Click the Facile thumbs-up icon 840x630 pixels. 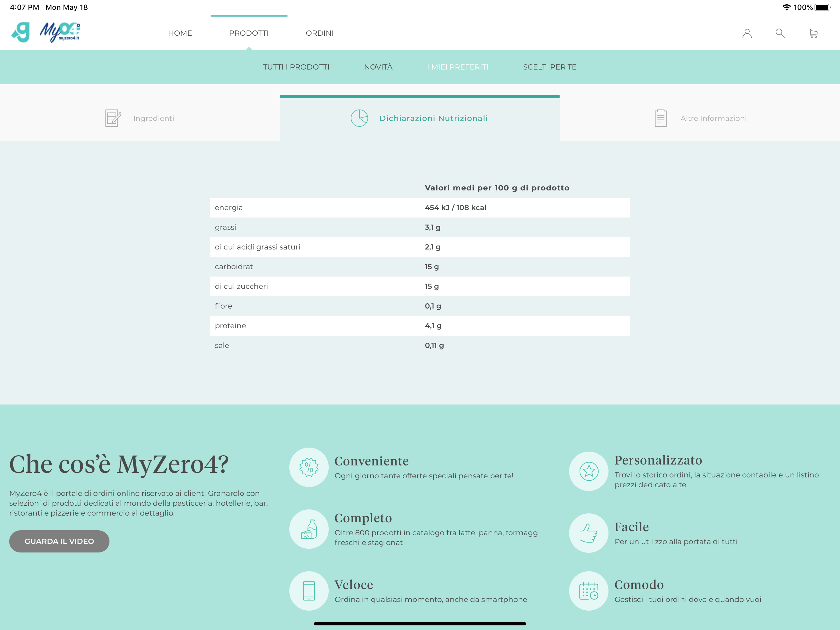coord(588,533)
